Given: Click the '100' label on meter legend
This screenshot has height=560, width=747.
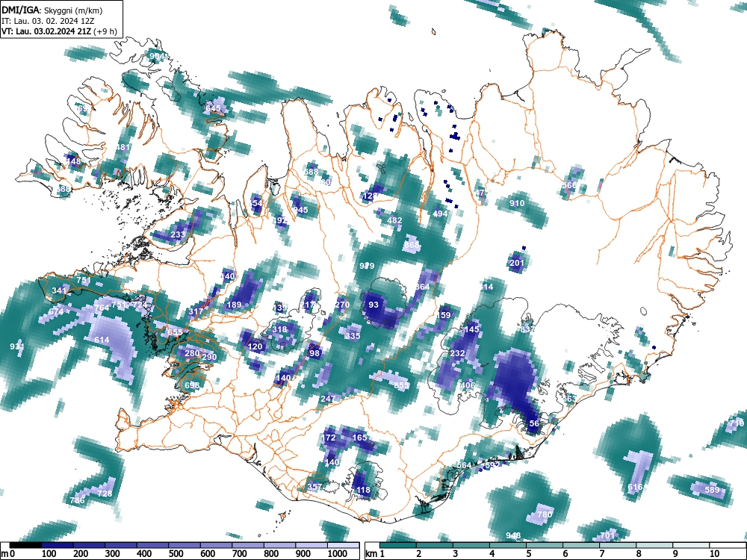Looking at the screenshot, I should (49, 553).
